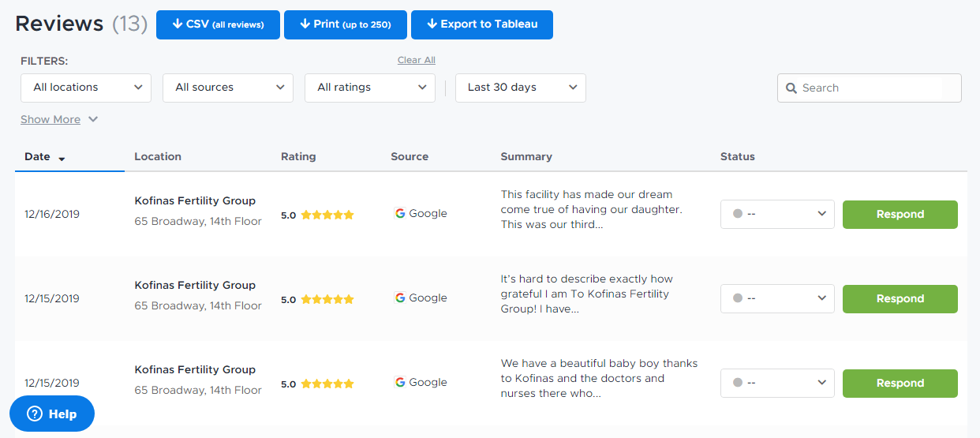Viewport: 980px width, 438px height.
Task: Download CSV of all reviews
Action: click(x=218, y=24)
